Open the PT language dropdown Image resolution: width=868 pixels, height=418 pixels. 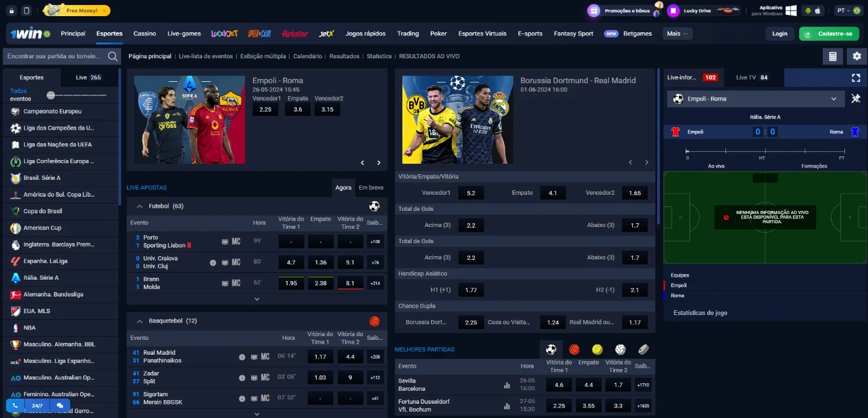click(847, 11)
